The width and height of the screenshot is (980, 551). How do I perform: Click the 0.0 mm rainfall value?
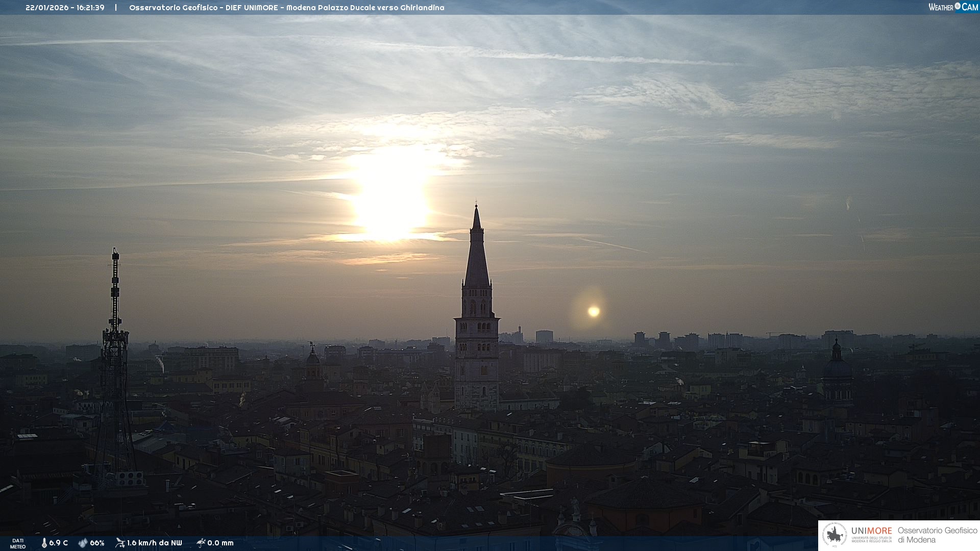click(x=220, y=543)
